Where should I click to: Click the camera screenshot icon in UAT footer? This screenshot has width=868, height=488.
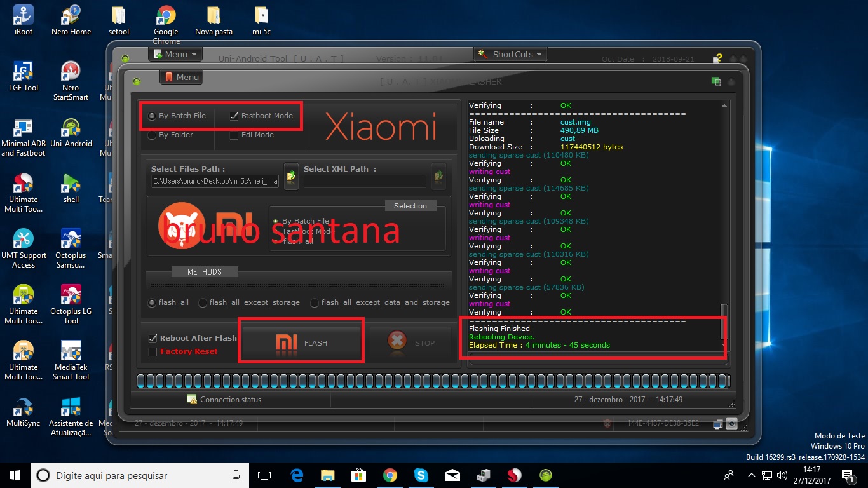pyautogui.click(x=732, y=423)
